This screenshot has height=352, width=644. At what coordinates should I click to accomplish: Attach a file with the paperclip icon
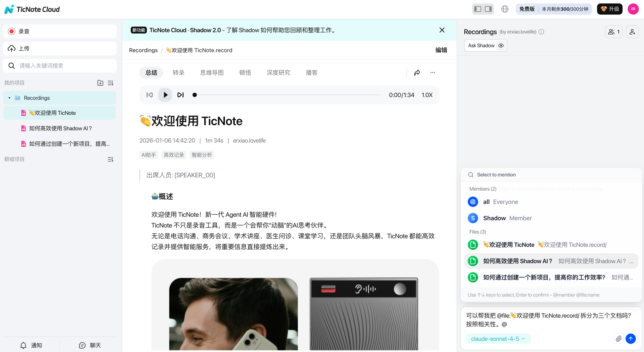(619, 339)
